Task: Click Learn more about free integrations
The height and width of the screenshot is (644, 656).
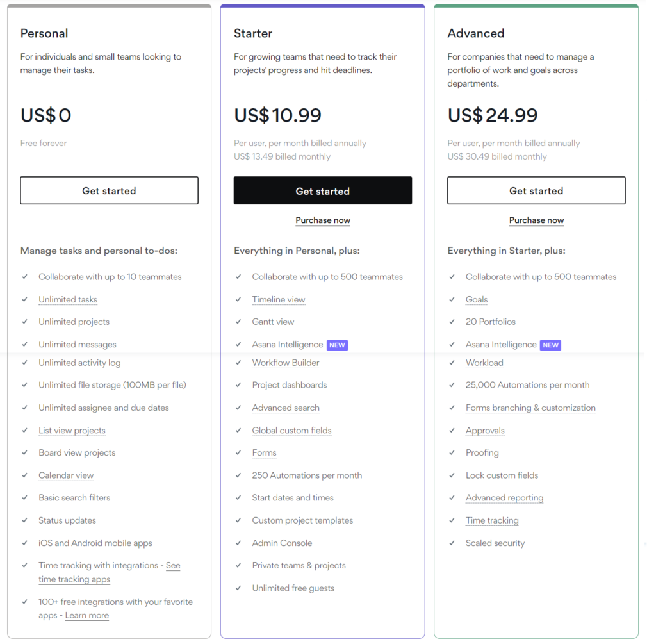Action: pyautogui.click(x=87, y=615)
